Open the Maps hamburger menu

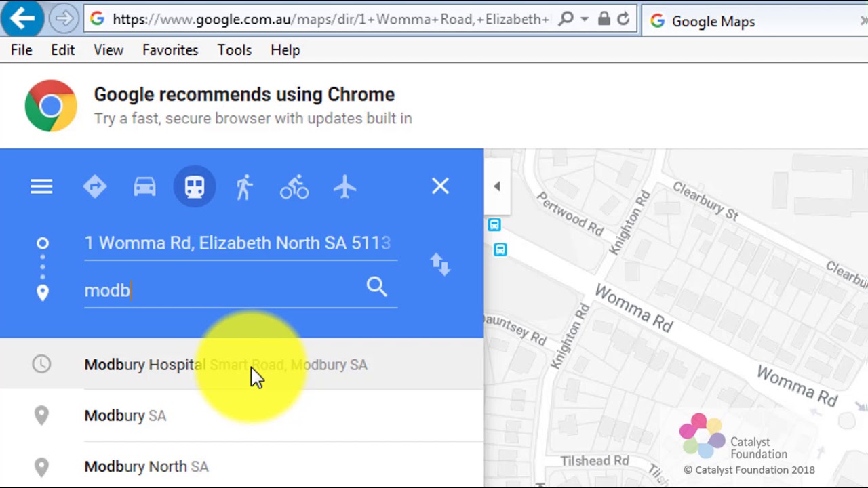41,186
